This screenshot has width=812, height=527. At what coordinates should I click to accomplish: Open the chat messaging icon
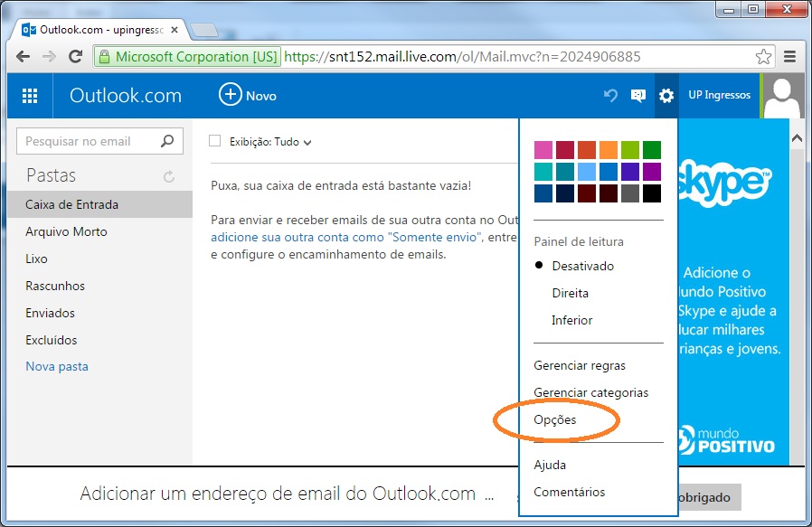(637, 96)
